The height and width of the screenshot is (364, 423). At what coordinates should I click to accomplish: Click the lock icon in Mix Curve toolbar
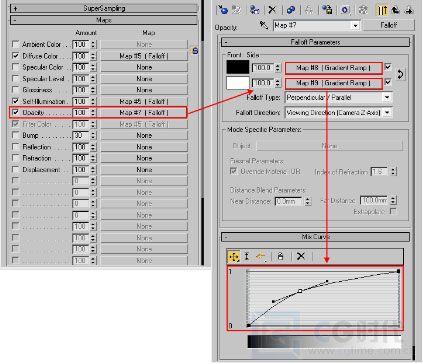(280, 256)
